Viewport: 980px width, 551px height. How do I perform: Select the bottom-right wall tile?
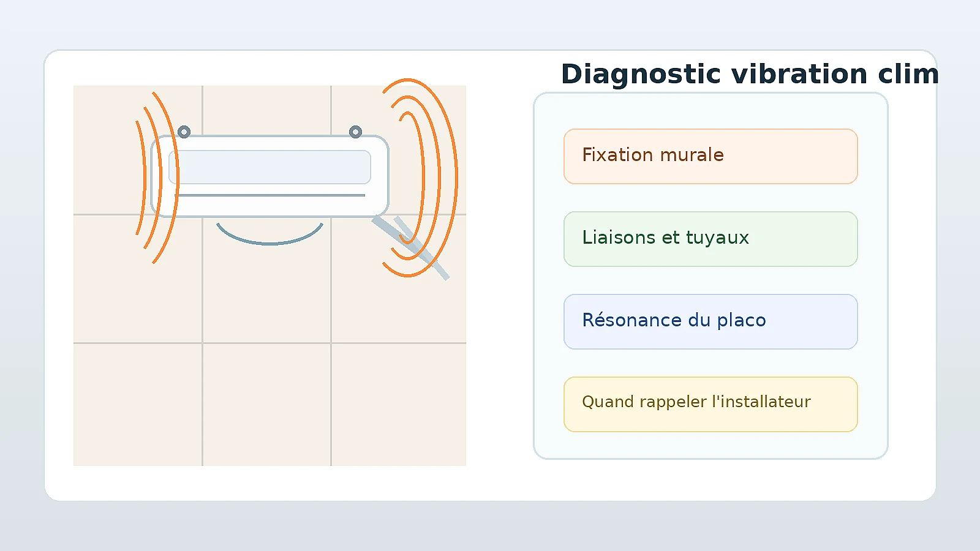(x=399, y=404)
